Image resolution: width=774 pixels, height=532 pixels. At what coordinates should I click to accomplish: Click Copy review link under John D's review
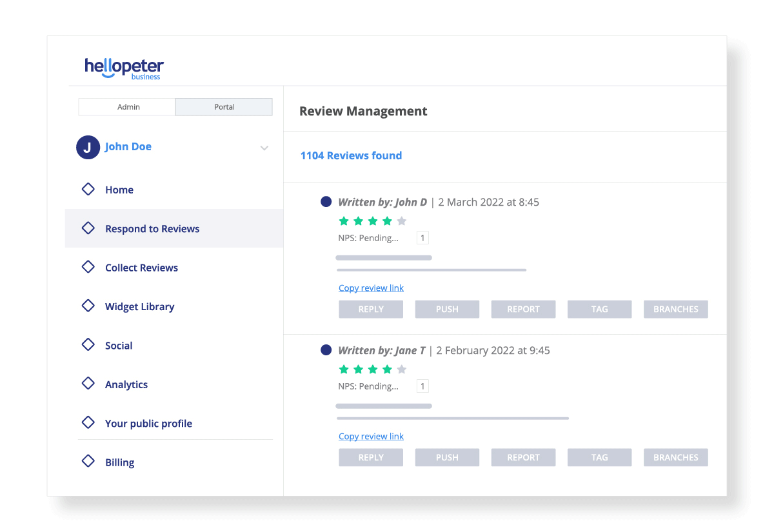[x=371, y=288]
